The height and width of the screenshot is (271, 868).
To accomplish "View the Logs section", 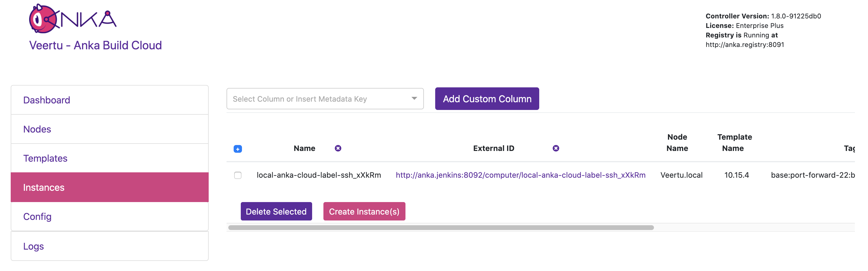I will click(x=33, y=246).
